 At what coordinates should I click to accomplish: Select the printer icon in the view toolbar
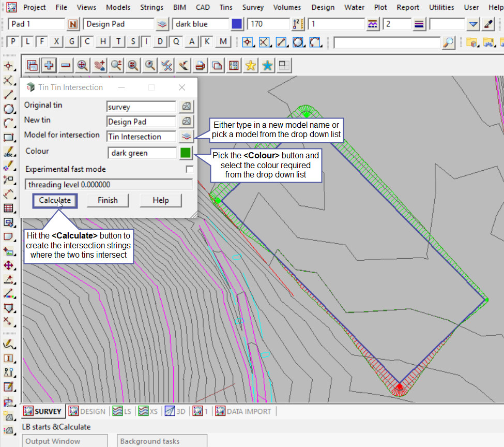coord(201,65)
